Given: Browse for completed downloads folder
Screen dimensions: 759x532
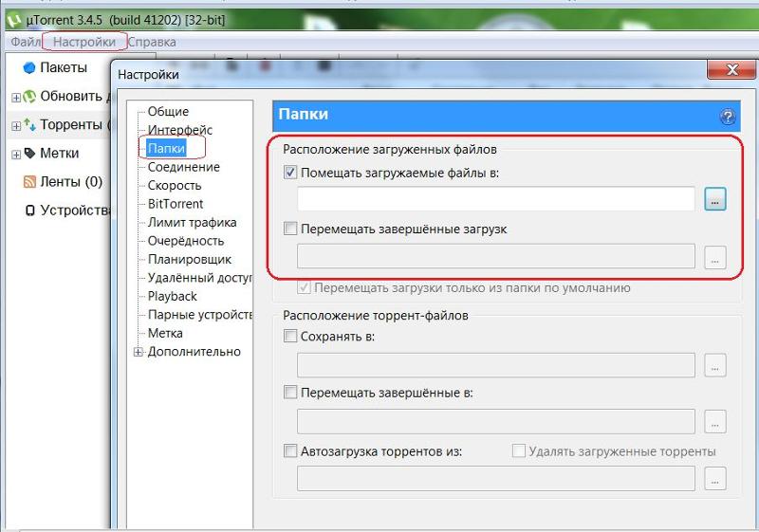Looking at the screenshot, I should tap(715, 257).
